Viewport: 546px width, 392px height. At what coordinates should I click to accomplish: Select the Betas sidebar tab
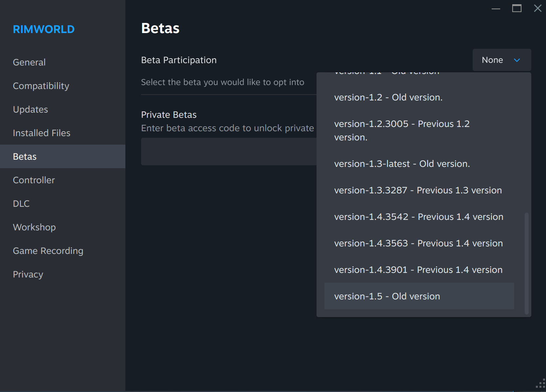pyautogui.click(x=63, y=156)
